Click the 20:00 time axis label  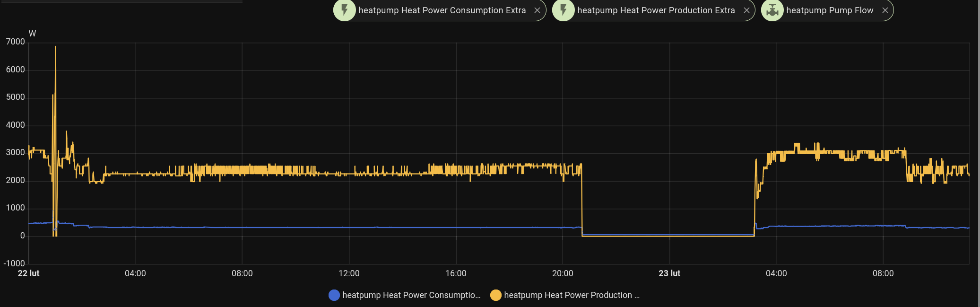click(563, 273)
